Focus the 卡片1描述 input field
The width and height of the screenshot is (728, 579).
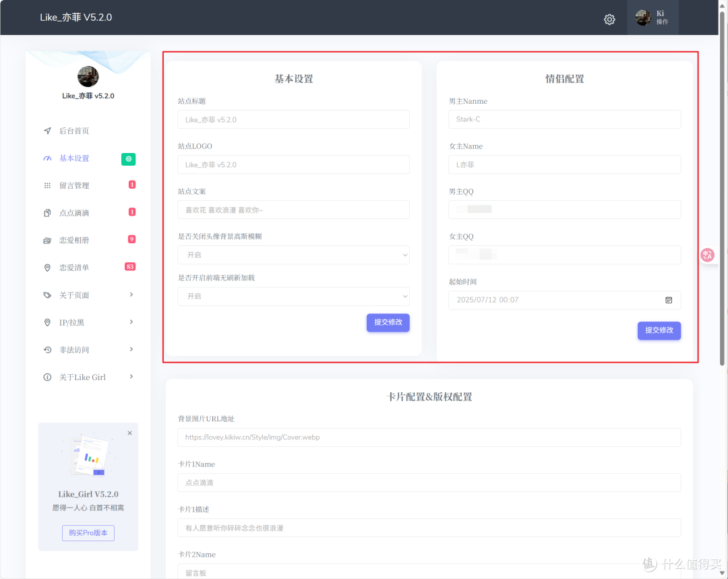click(x=429, y=528)
